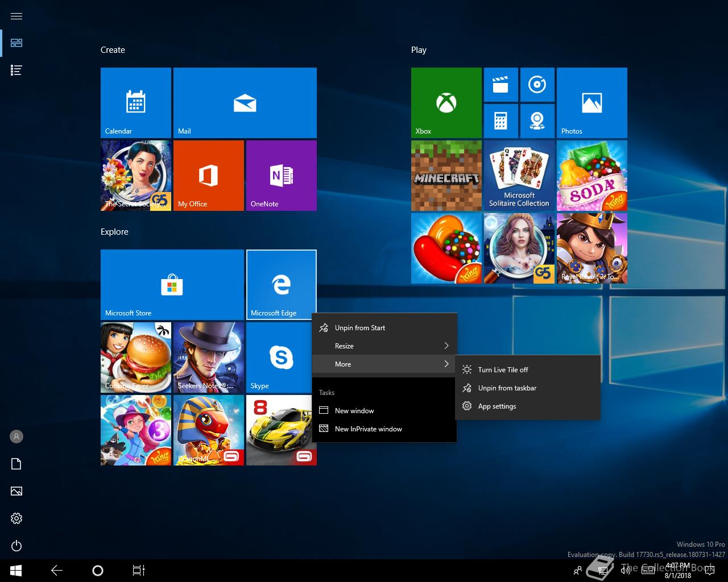Launch the Royal Revolt 2 tile
Viewport: 728px width, 582px height.
pyautogui.click(x=592, y=248)
